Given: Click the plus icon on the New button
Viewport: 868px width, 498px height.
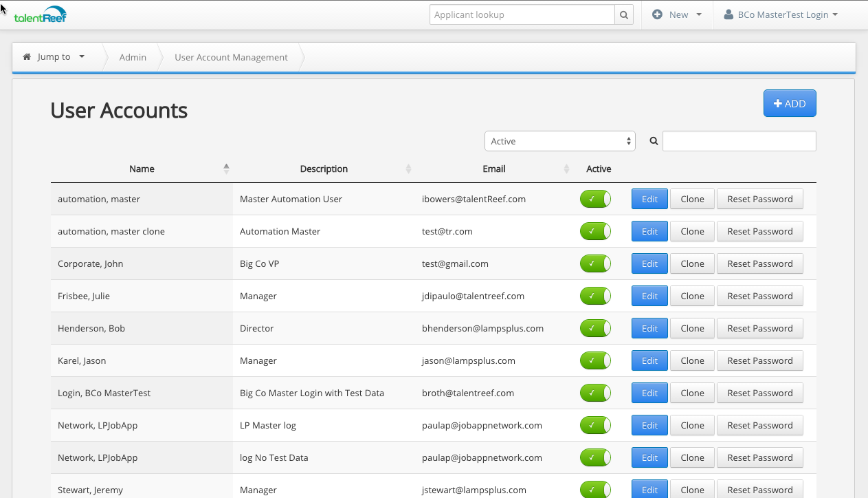Looking at the screenshot, I should pos(658,14).
